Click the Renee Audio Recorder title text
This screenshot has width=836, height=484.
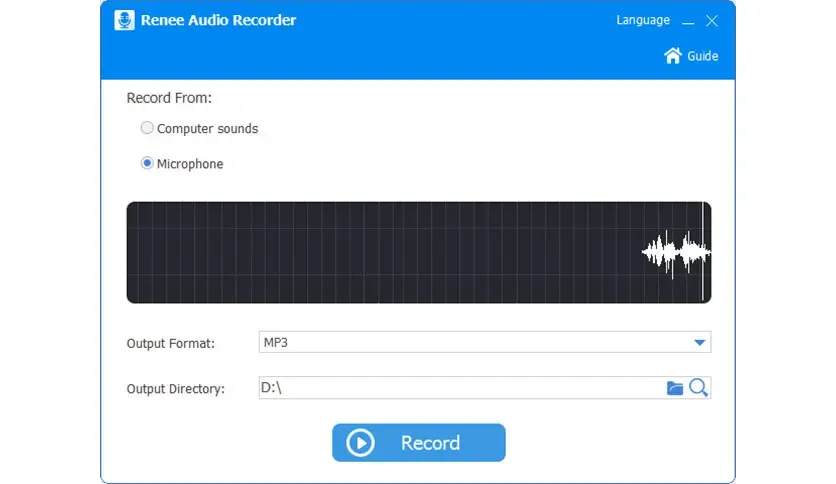(x=218, y=20)
